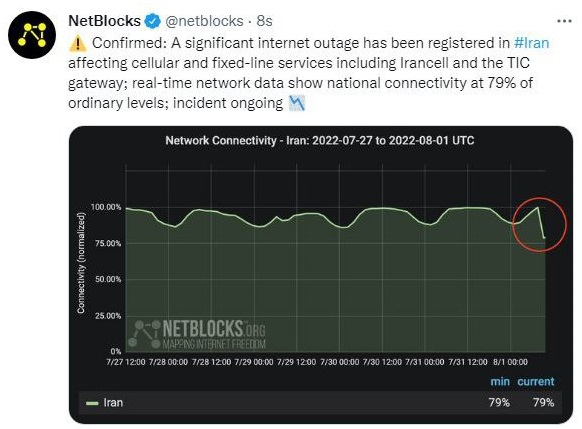Open the #Iran hashtag link

[x=531, y=43]
